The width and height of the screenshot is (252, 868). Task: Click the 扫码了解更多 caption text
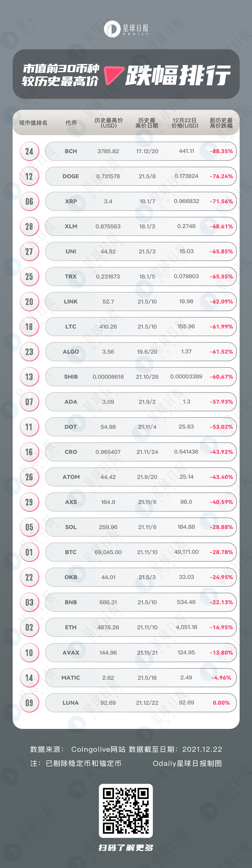pos(126,848)
